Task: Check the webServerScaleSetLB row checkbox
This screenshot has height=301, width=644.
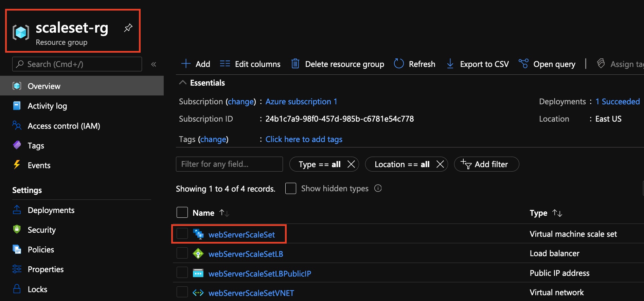Action: coord(182,253)
